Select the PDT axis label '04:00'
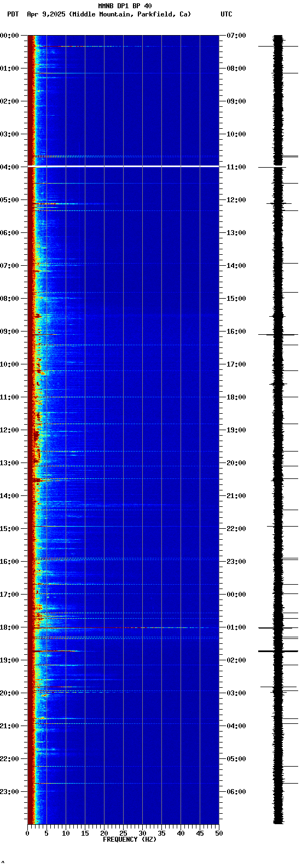302x868 pixels. [9, 167]
